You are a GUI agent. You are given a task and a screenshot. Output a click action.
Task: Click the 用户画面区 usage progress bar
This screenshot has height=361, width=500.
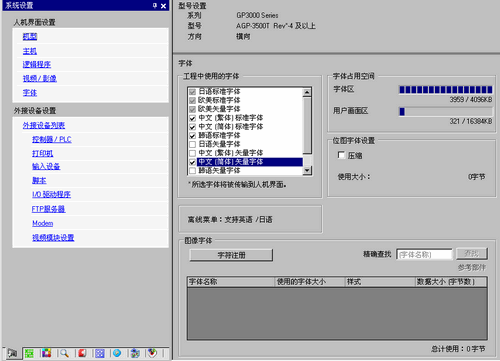point(446,112)
